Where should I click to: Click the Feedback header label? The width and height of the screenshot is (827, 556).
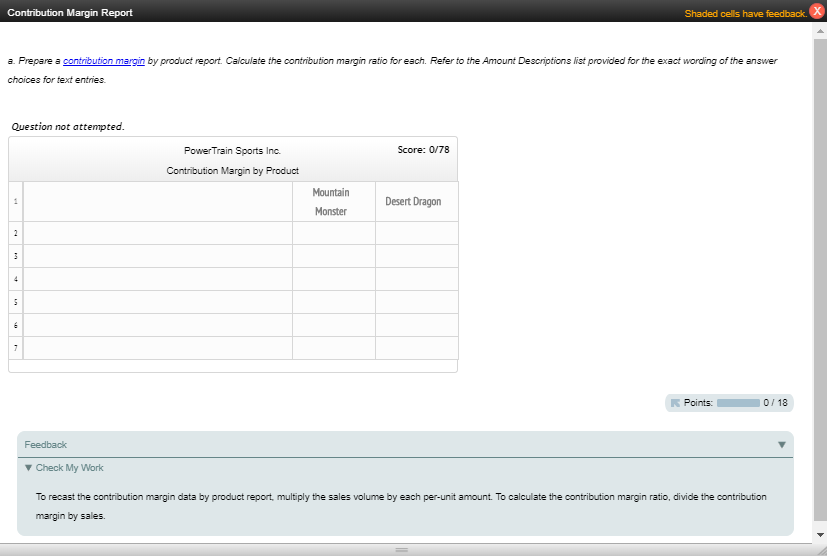[x=45, y=445]
